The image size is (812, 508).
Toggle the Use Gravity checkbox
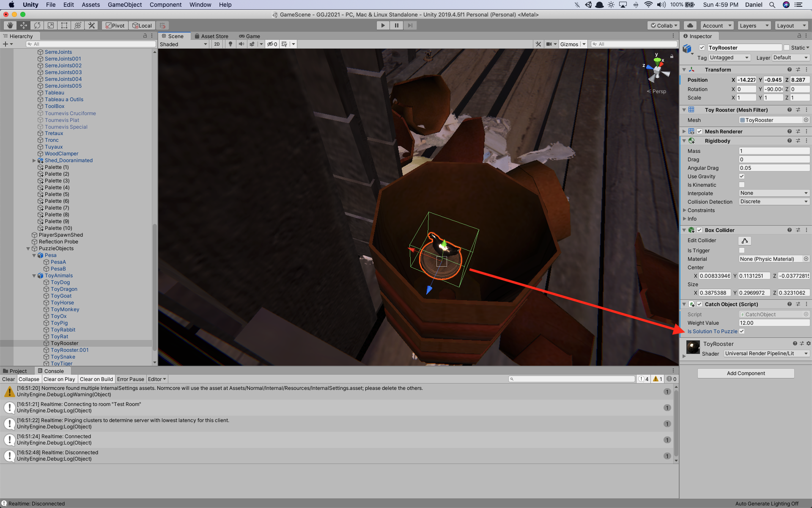click(742, 177)
